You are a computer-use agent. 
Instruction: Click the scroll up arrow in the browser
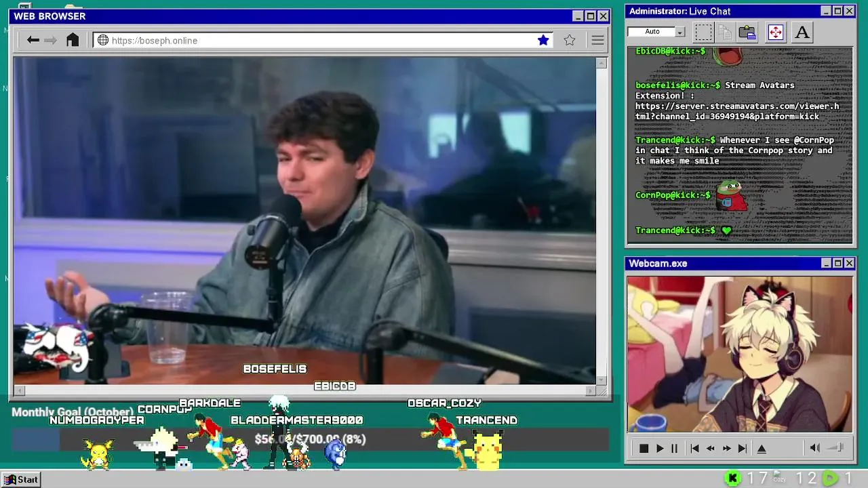[601, 63]
